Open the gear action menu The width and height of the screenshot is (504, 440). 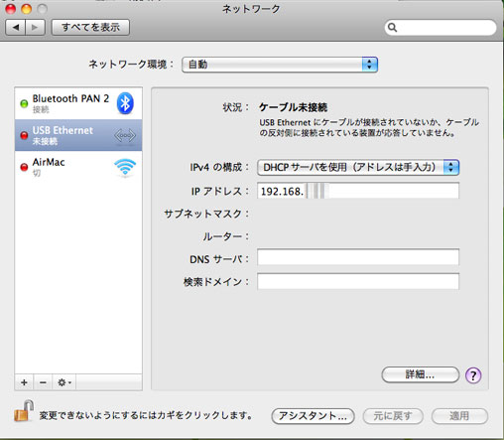point(64,382)
